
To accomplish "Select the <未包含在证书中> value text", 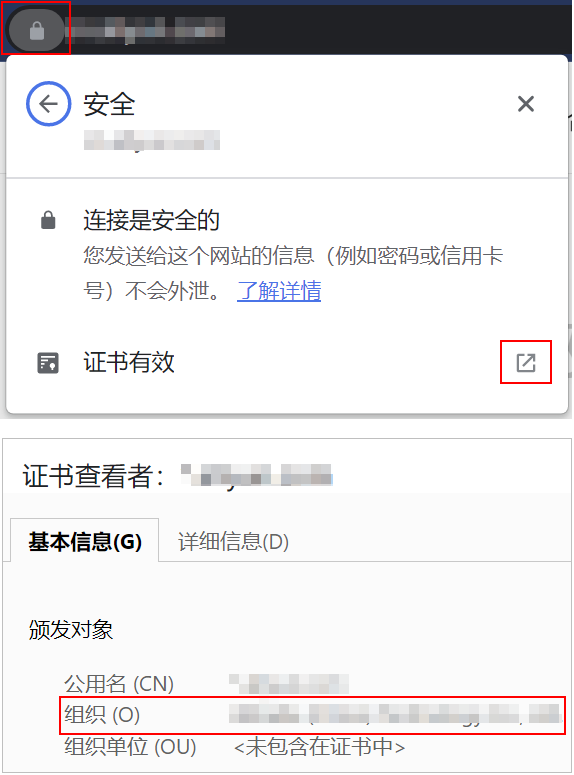I will (x=319, y=746).
